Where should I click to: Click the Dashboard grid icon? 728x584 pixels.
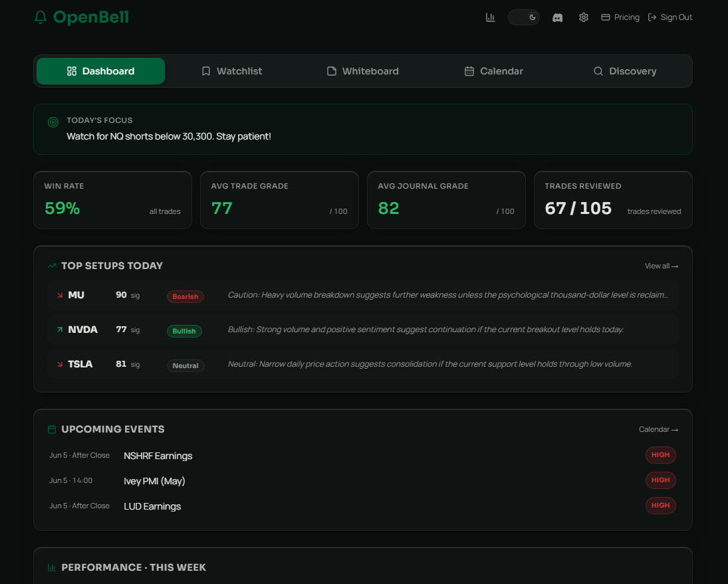pos(72,71)
